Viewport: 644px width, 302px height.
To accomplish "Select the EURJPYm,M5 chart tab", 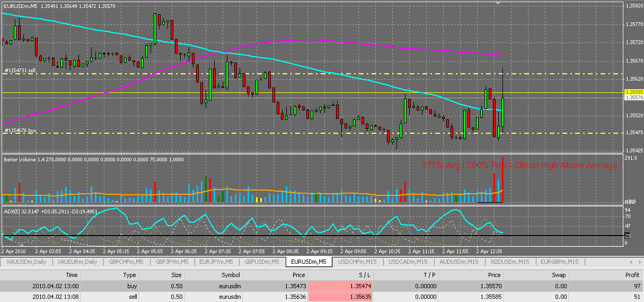I will [x=217, y=262].
